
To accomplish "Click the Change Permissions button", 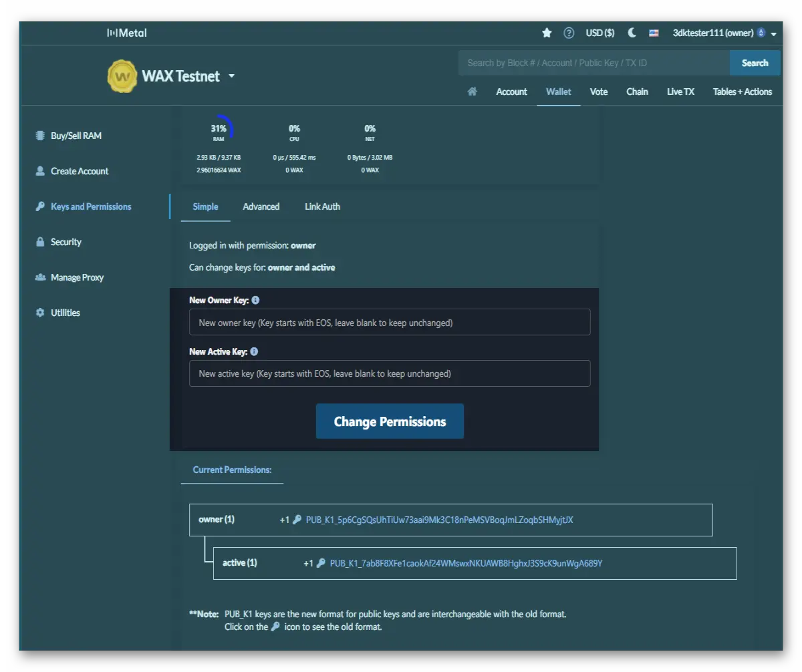I will click(x=390, y=422).
